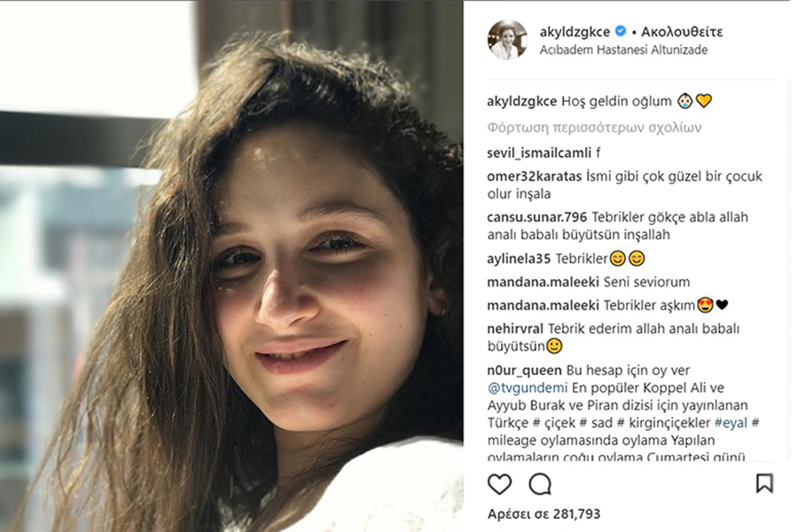The width and height of the screenshot is (798, 532).
Task: Open the #eyal hashtag
Action: point(731,423)
